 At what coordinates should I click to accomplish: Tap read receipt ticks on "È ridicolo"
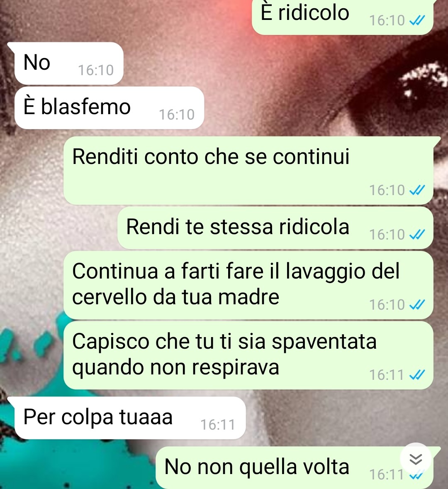pyautogui.click(x=417, y=21)
